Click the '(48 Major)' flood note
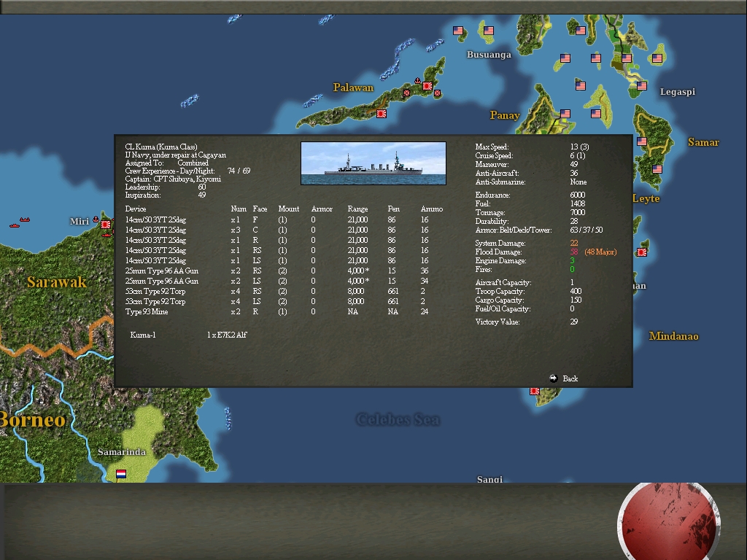This screenshot has height=560, width=747. tap(600, 252)
